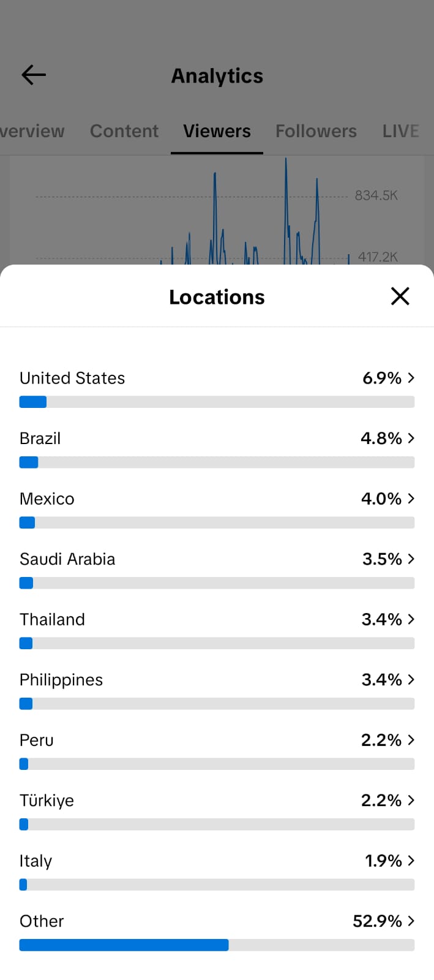Expand Türkiye chevron arrow
Viewport: 434px width, 980px height.
[411, 801]
